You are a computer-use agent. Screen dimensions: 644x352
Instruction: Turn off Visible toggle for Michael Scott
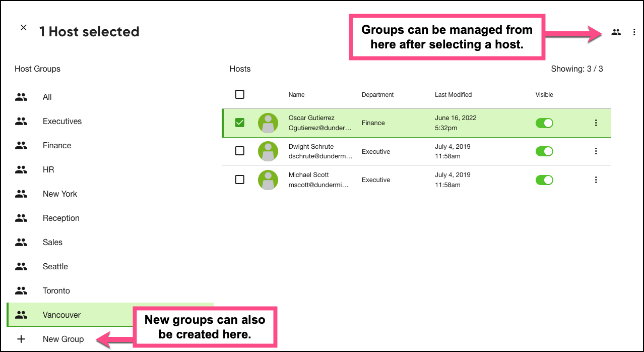(x=544, y=180)
